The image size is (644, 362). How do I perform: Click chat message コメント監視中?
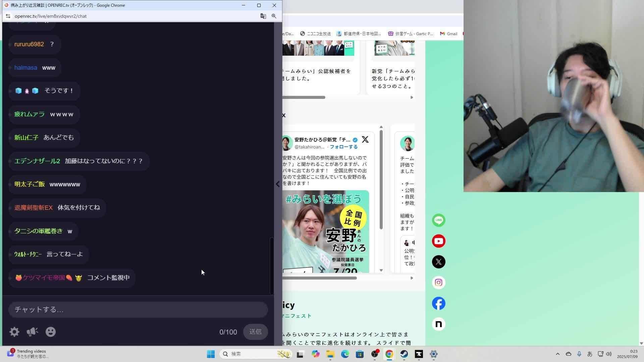[108, 278]
